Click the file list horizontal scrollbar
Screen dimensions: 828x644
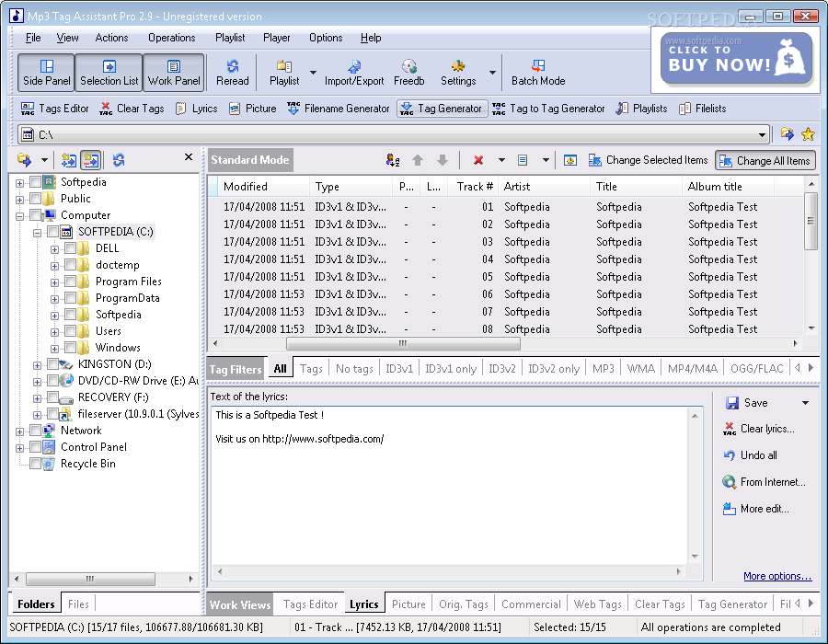pyautogui.click(x=403, y=344)
